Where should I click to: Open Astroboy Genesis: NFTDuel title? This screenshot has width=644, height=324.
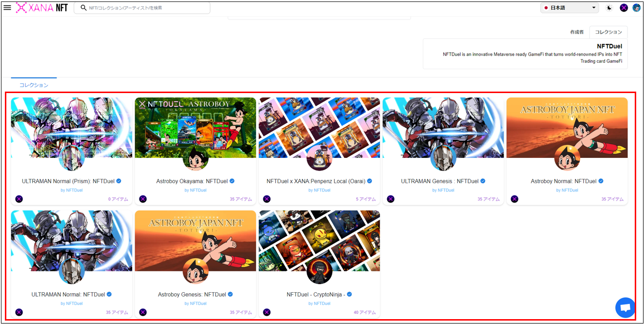pos(192,294)
